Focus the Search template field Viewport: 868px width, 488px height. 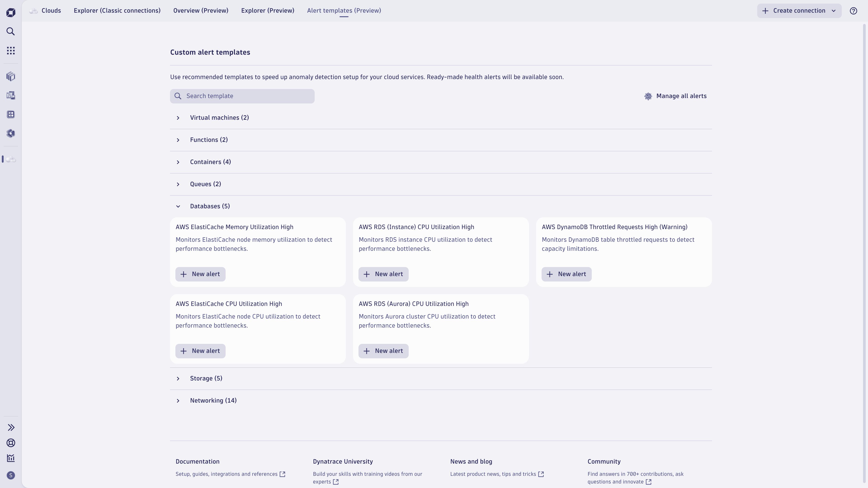tap(242, 96)
